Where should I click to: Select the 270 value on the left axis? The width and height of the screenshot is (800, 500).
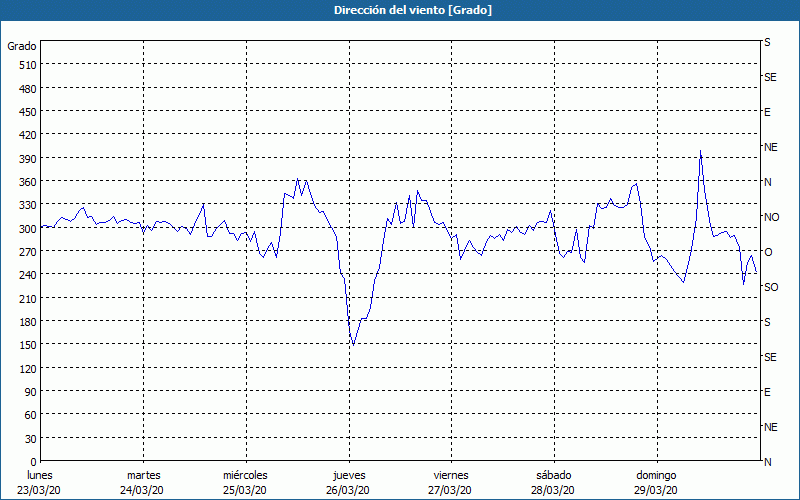coord(28,252)
